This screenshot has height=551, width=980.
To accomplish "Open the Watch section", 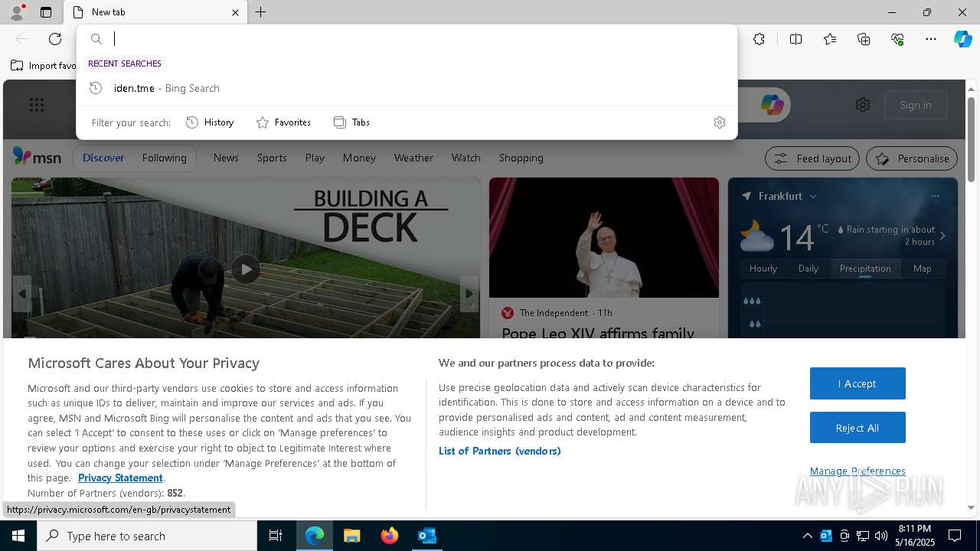I will click(x=465, y=158).
